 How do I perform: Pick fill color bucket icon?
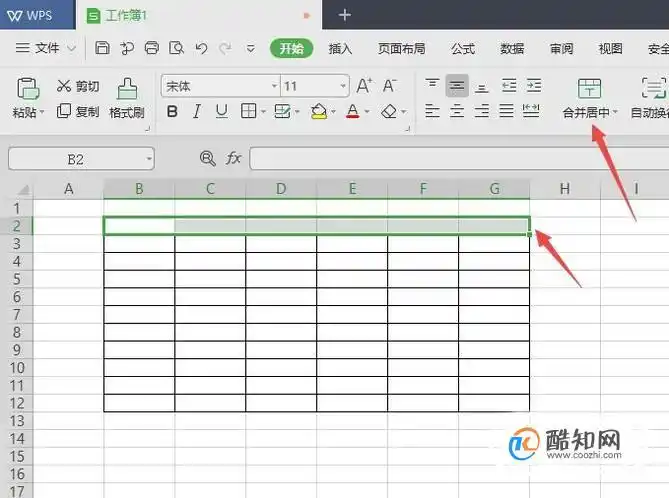pyautogui.click(x=319, y=111)
